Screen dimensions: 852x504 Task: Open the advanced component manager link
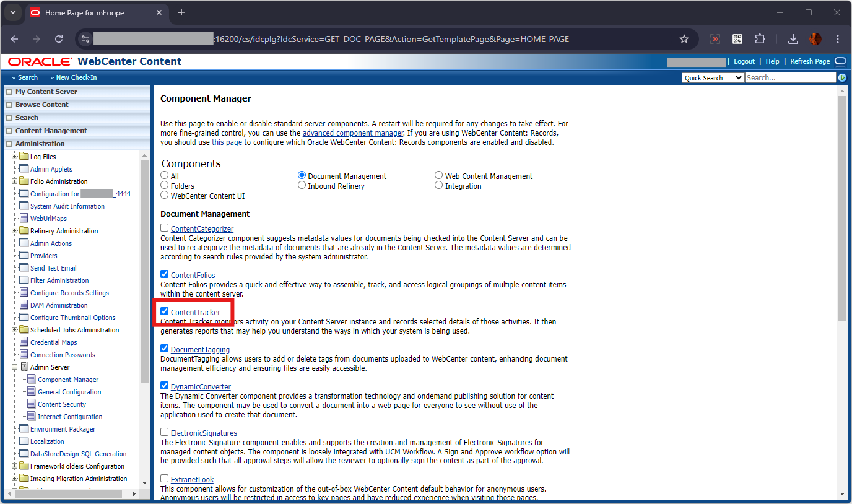pyautogui.click(x=353, y=133)
